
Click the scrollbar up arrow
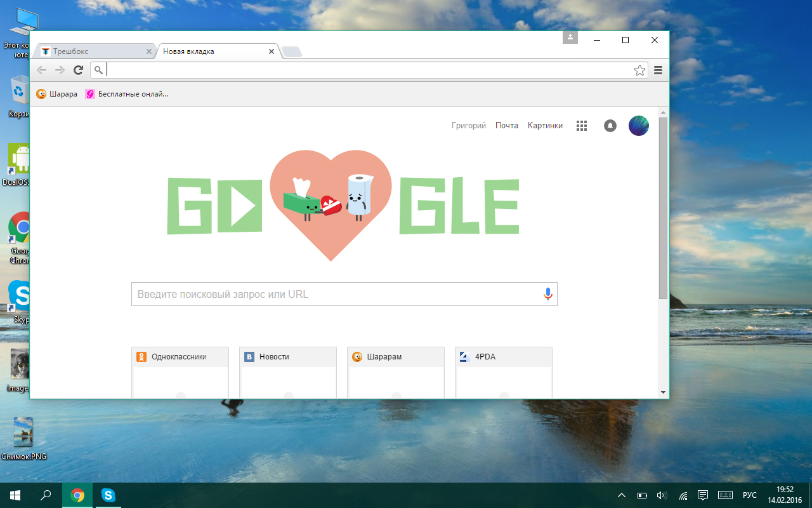(x=664, y=112)
